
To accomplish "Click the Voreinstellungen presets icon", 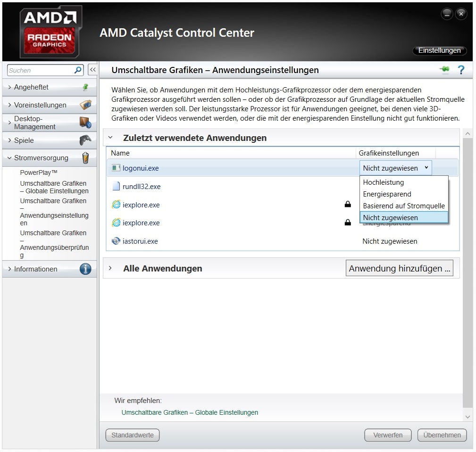I will tap(85, 105).
